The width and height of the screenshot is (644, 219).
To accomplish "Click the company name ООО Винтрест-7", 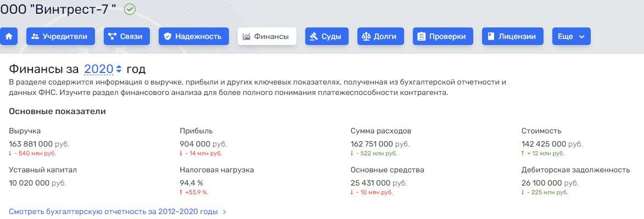I will pos(58,9).
